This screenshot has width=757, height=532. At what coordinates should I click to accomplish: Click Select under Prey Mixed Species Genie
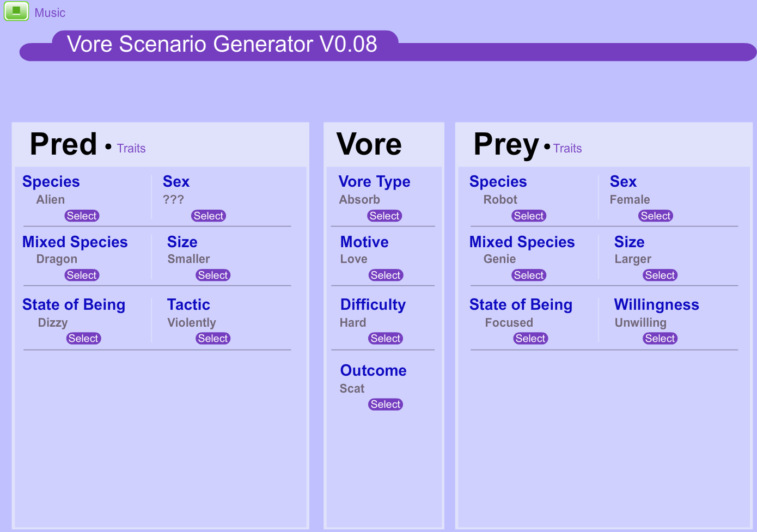tap(529, 275)
